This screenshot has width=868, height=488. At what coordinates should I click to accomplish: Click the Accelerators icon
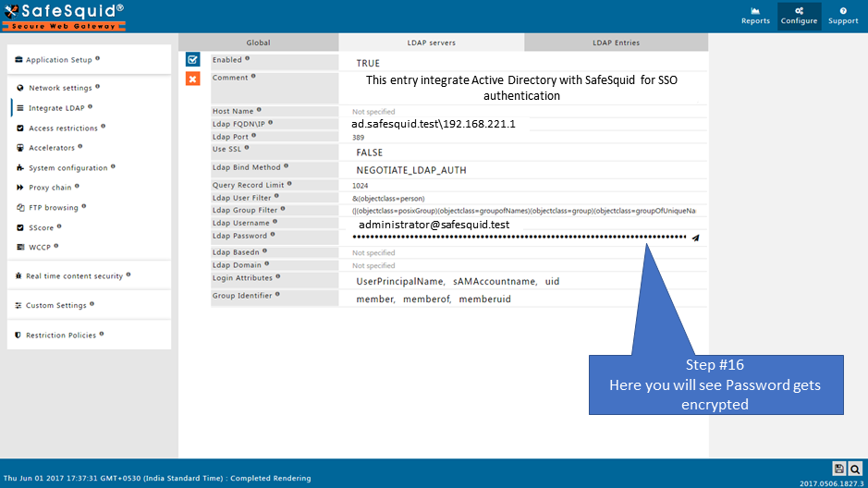coord(20,148)
